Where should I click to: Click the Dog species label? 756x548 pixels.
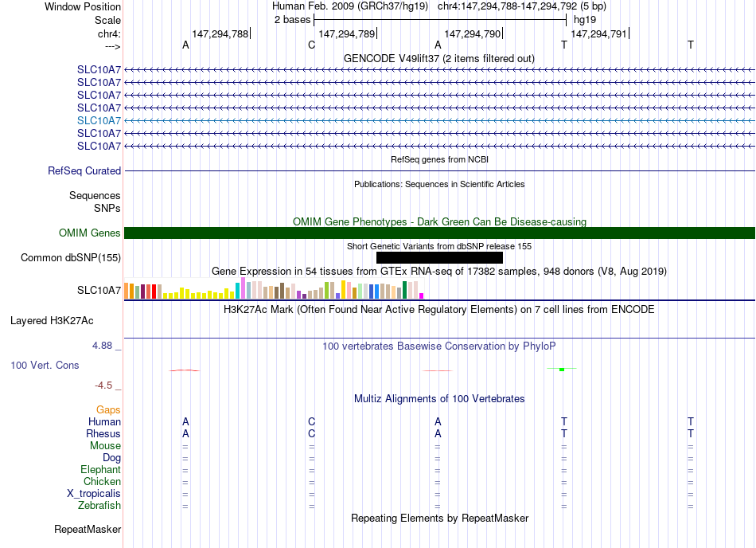111,458
